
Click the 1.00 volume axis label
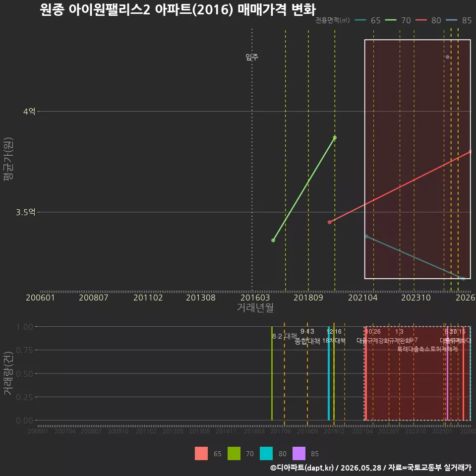(x=25, y=327)
